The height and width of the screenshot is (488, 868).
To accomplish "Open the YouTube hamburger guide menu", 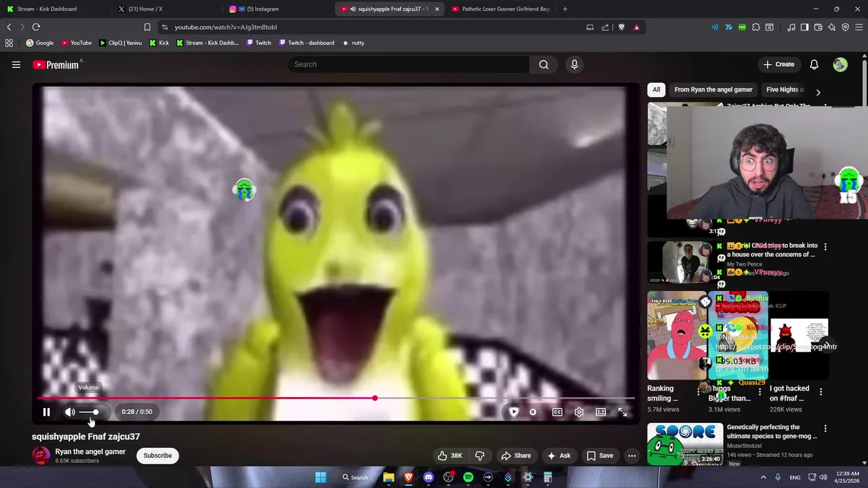I will click(16, 64).
